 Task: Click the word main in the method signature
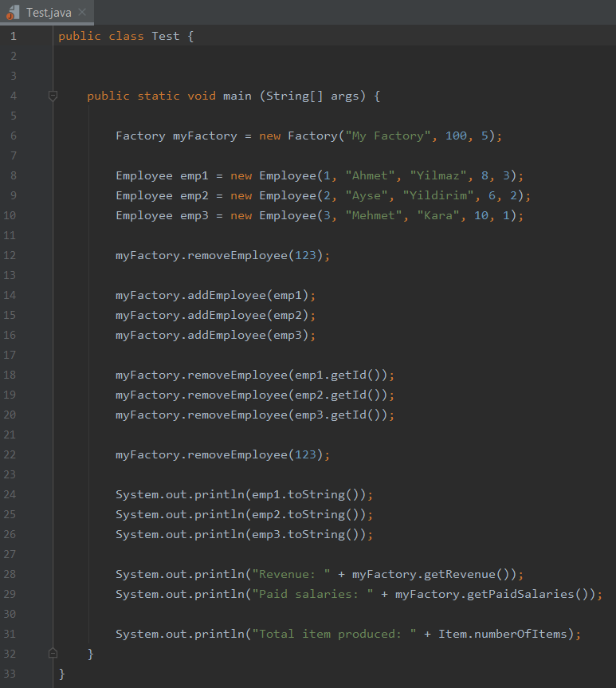pos(237,96)
